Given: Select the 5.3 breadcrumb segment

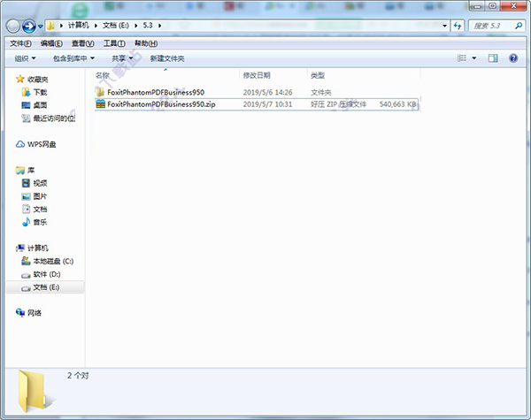Looking at the screenshot, I should (148, 26).
